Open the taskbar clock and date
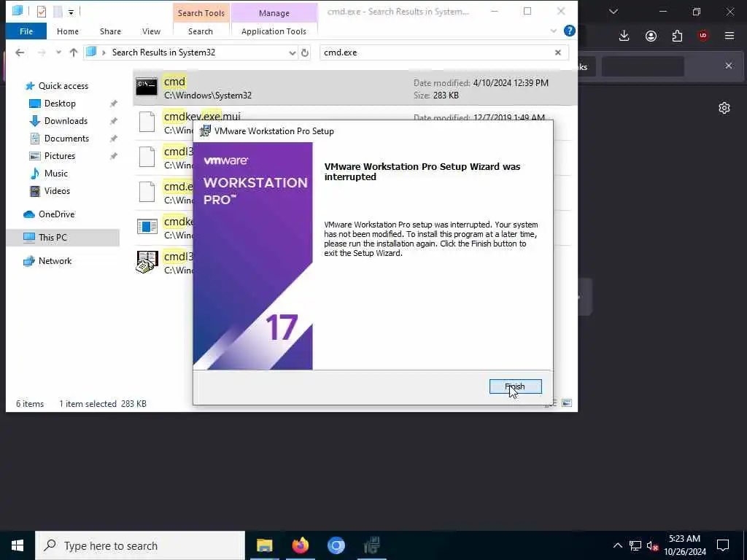Viewport: 747px width, 560px height. (684, 545)
